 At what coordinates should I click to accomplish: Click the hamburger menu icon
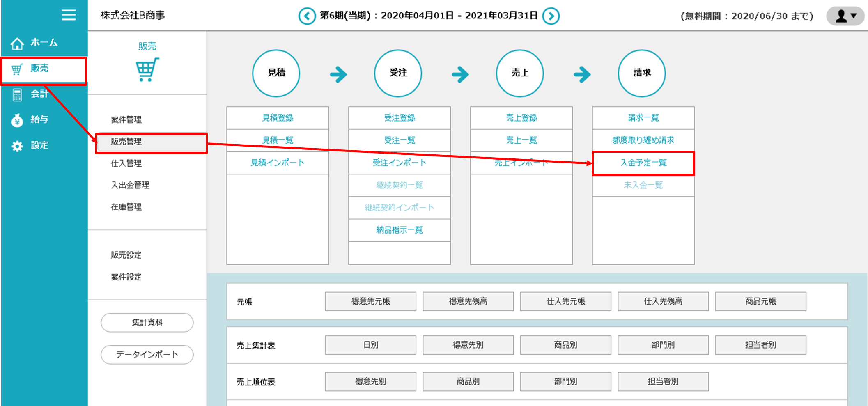[x=69, y=15]
